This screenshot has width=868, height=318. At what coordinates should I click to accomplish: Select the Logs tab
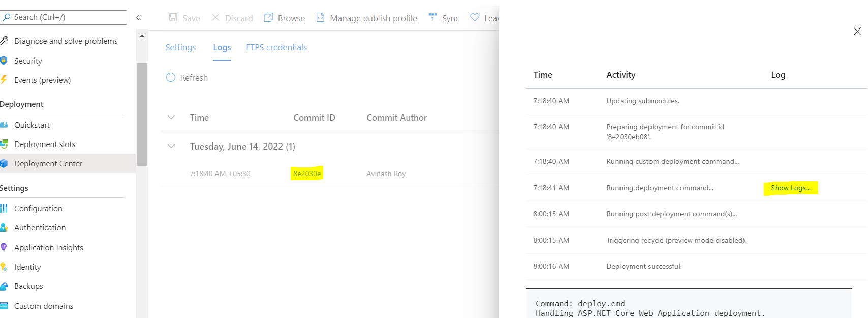tap(222, 47)
